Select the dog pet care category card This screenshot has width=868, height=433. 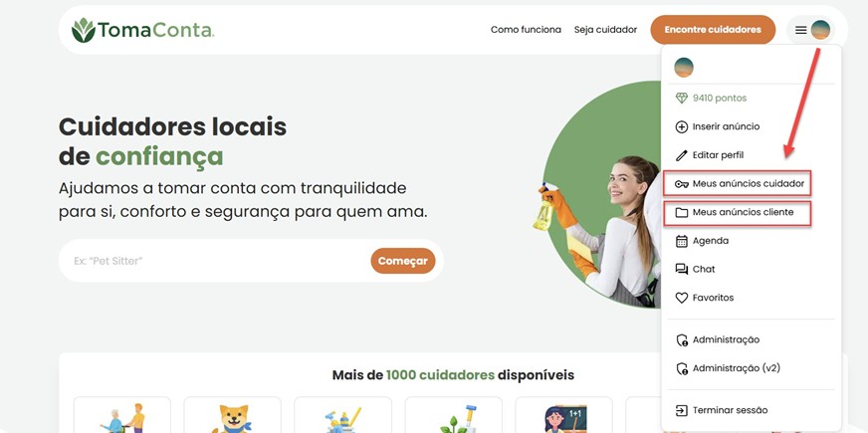(233, 415)
